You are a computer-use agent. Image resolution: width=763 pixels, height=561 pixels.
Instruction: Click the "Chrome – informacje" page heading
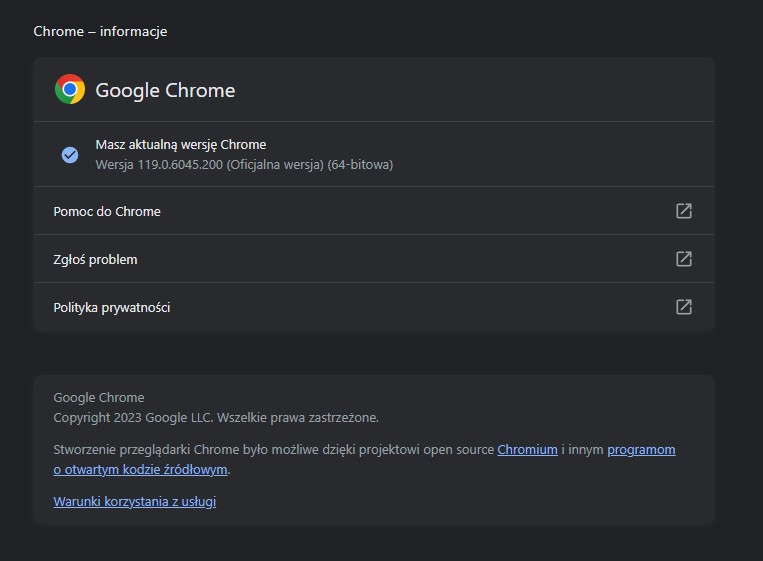(x=100, y=31)
